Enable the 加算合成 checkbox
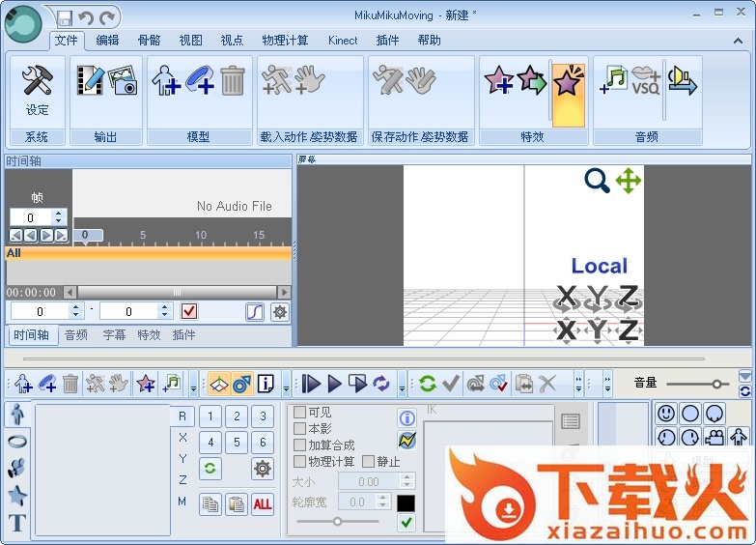Viewport: 756px width, 545px height. [300, 445]
